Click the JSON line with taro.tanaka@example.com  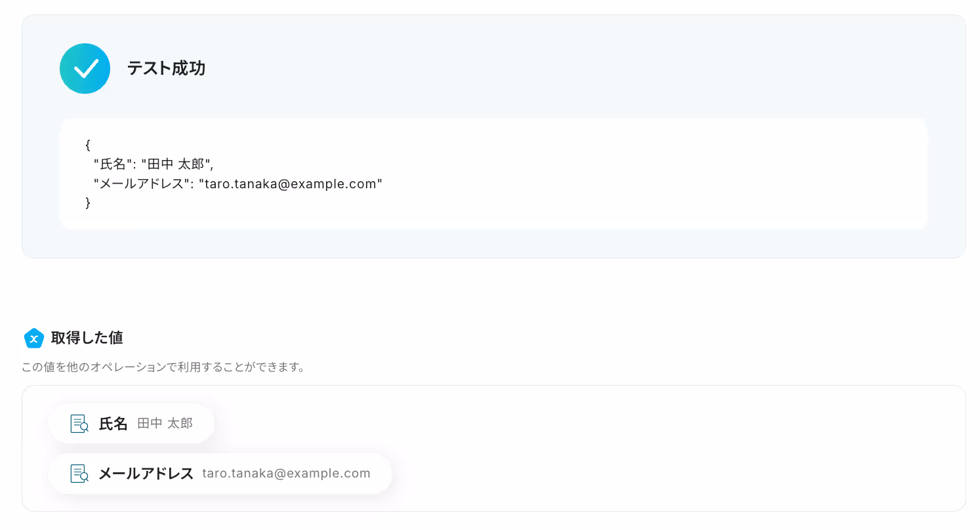pos(237,184)
